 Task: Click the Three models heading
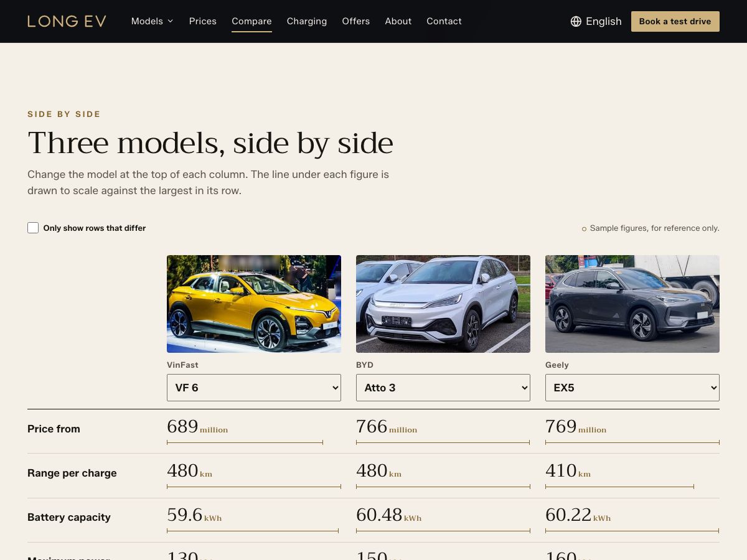(x=210, y=143)
